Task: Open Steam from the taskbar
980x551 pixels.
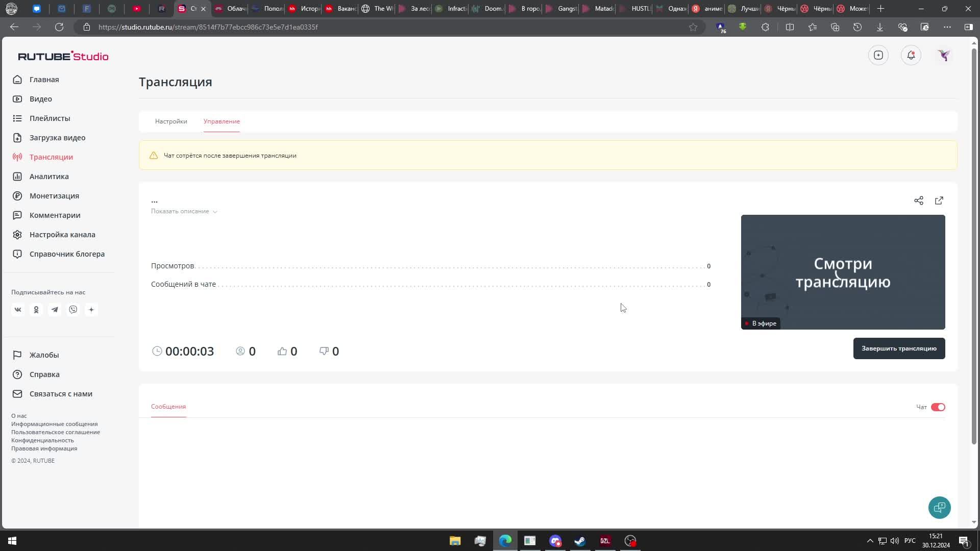Action: 580,541
